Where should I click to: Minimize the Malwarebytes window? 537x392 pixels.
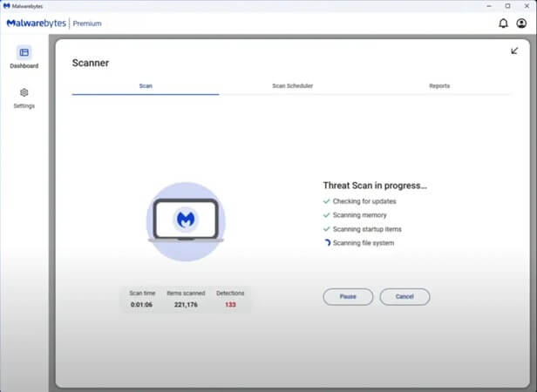[489, 6]
